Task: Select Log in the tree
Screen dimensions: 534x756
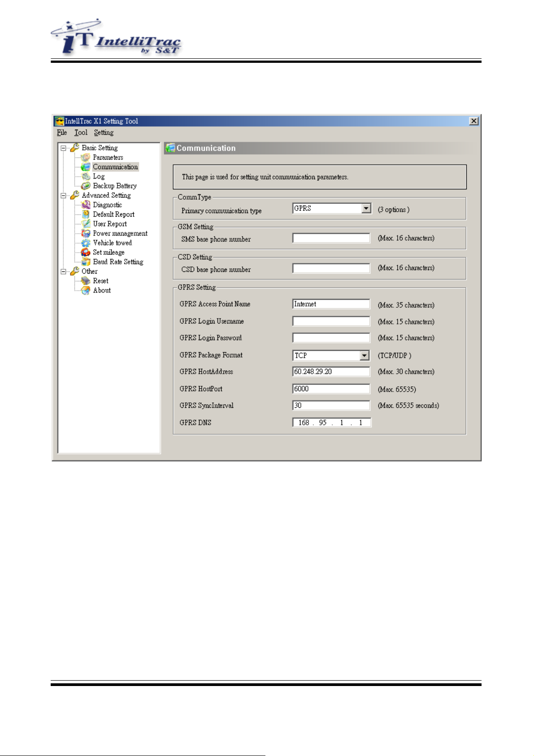Action: (99, 176)
